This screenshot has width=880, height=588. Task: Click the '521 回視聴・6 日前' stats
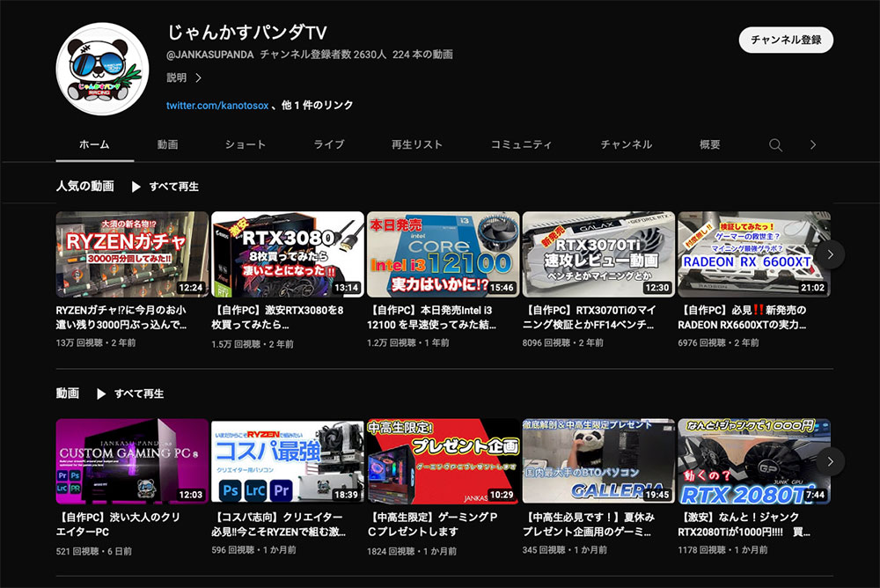pos(94,552)
